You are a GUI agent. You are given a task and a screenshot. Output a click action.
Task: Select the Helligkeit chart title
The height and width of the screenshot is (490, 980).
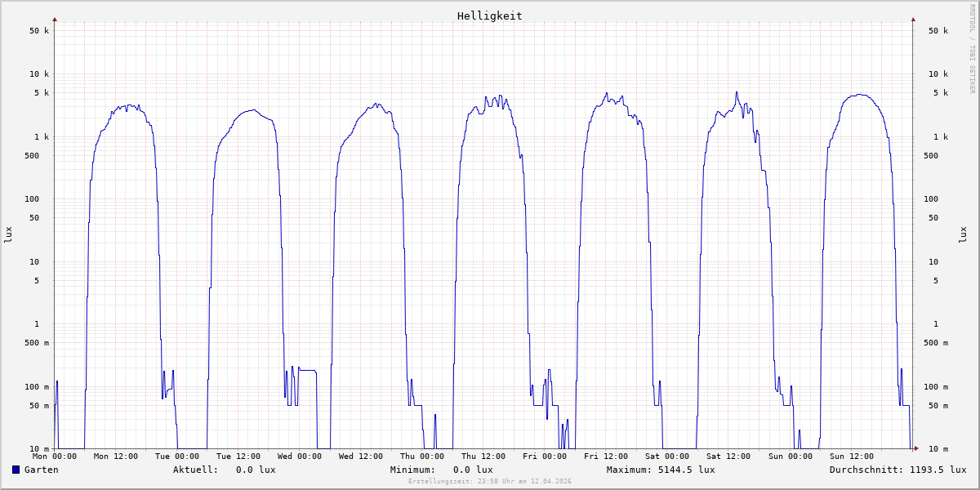click(x=489, y=16)
